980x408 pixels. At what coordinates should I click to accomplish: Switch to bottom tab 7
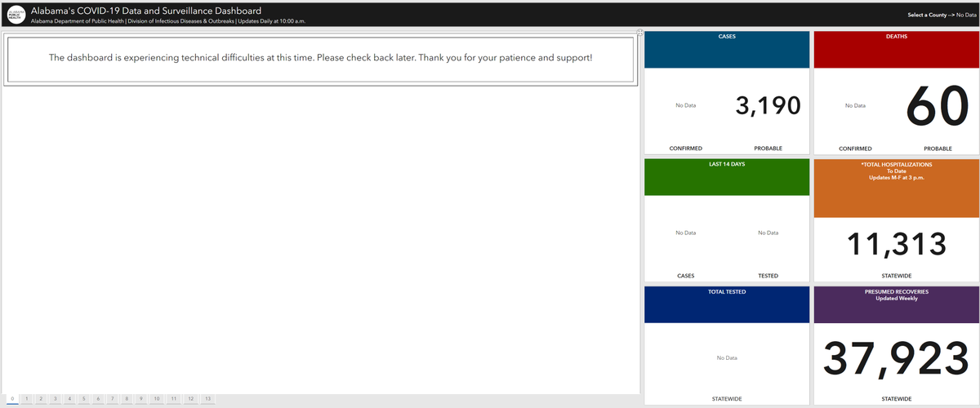tap(111, 398)
